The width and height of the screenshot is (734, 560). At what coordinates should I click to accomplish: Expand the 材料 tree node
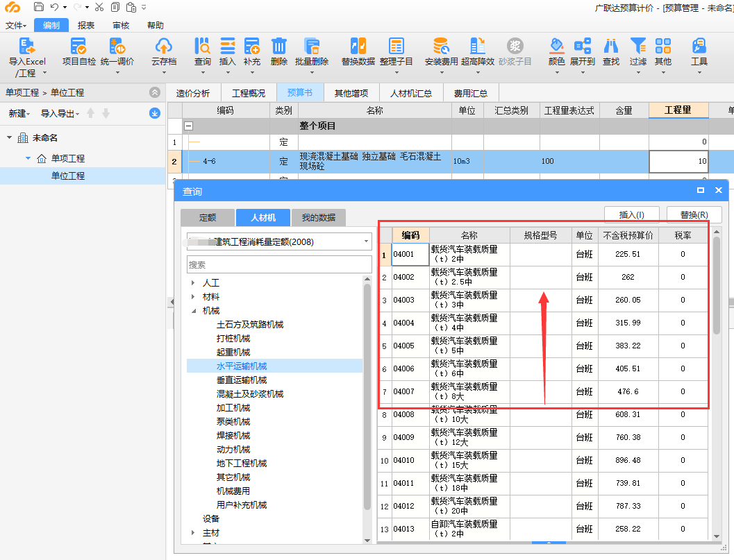(193, 296)
